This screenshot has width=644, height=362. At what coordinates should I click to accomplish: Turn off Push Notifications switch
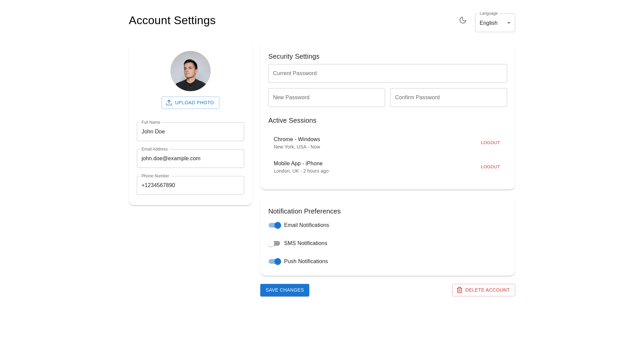[x=275, y=261]
